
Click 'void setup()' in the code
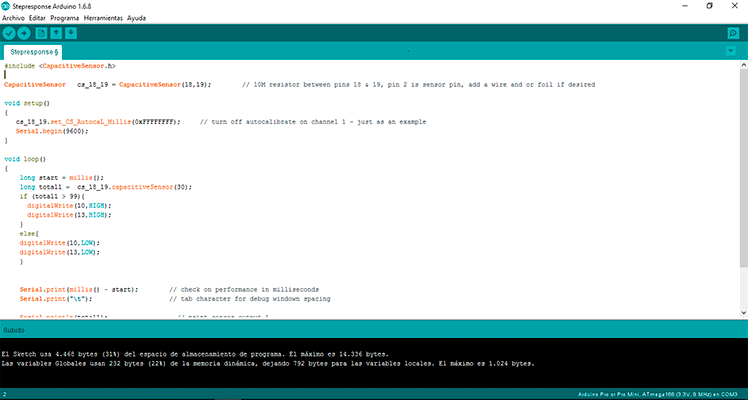(x=27, y=103)
